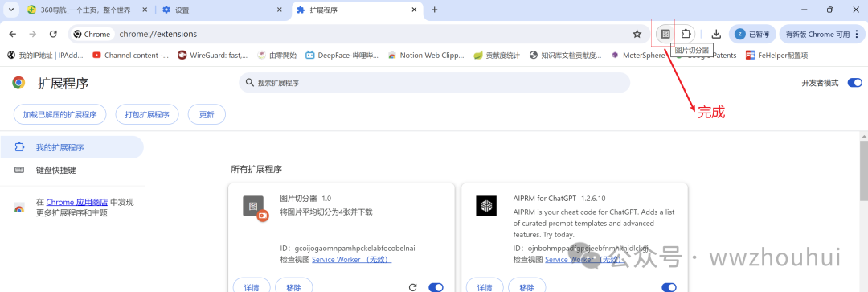Toggle the AIPRM for ChatGPT switch
This screenshot has width=868, height=292.
tap(669, 287)
